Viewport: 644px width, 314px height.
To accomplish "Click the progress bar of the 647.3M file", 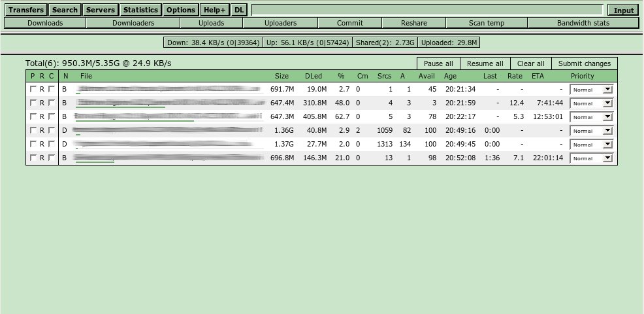I will (x=135, y=121).
